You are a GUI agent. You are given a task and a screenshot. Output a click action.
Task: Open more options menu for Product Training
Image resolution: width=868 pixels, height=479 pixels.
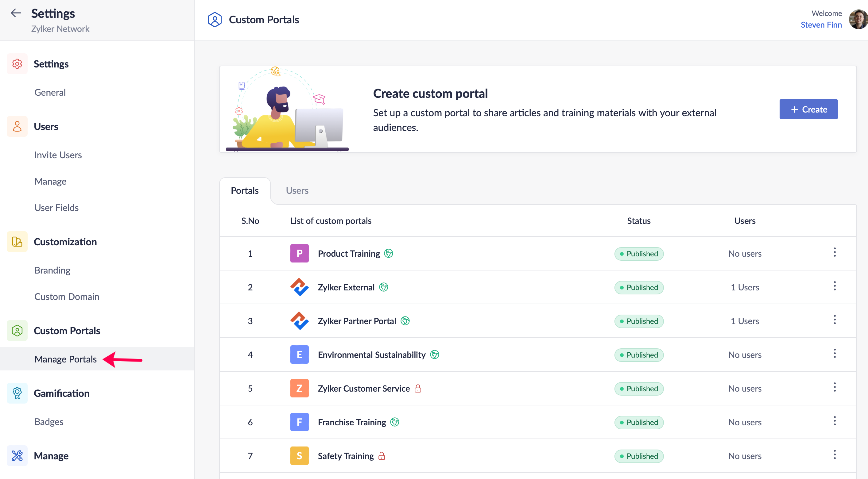pyautogui.click(x=834, y=252)
